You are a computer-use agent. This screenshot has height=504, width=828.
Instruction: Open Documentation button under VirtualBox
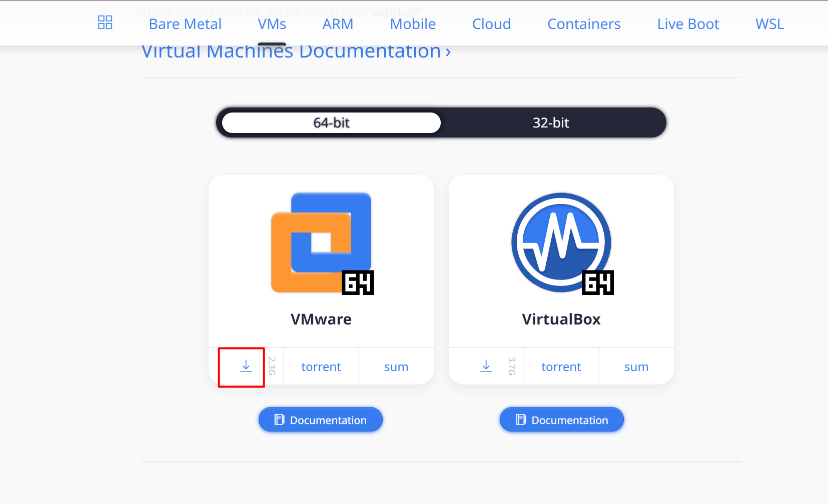coord(561,420)
